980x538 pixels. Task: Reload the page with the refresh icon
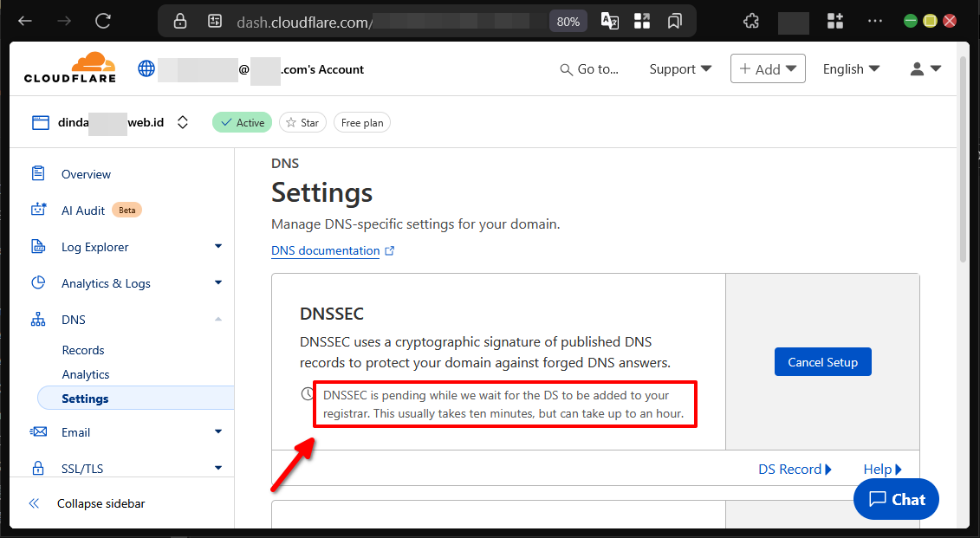click(103, 22)
